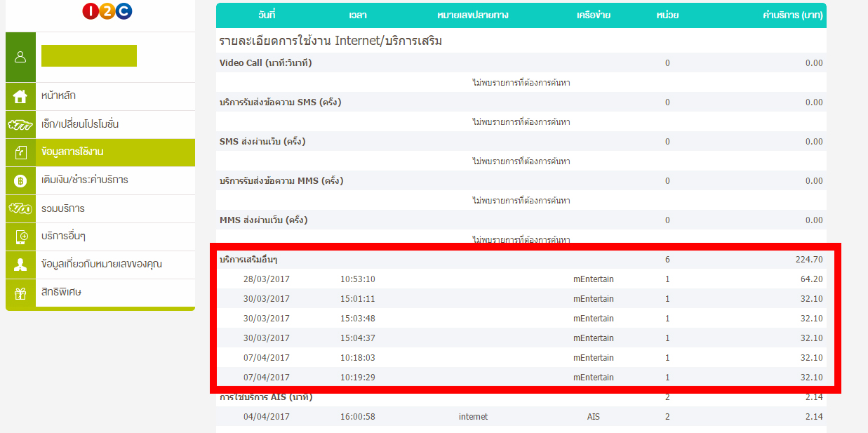Click the Video Call (นาที:วินาที) row

[521, 63]
